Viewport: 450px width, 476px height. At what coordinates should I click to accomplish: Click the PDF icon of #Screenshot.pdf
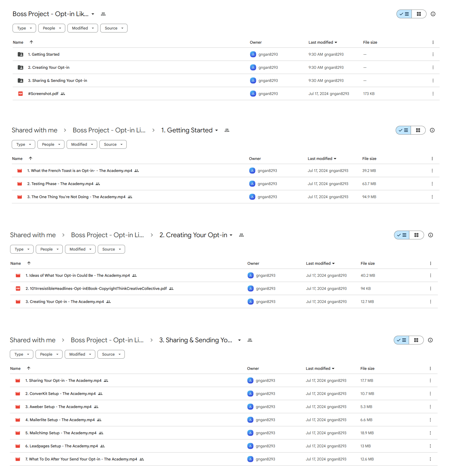20,94
